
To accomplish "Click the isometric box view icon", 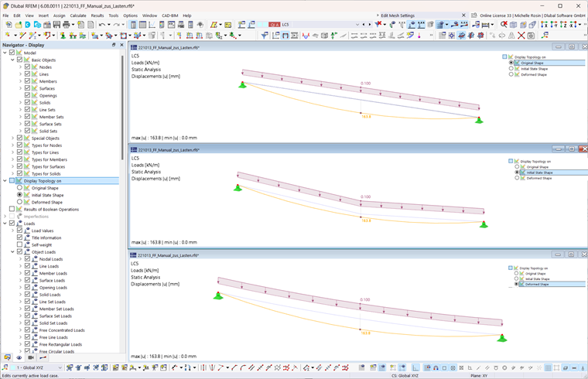I will point(514,25).
